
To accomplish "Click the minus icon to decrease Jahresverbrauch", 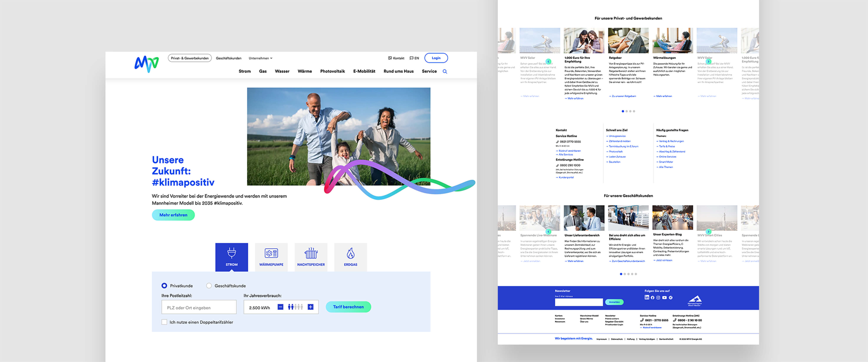I will coord(280,307).
